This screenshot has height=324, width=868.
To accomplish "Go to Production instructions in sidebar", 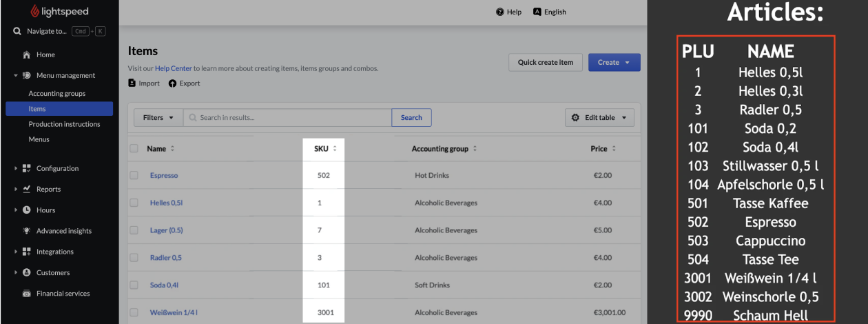I will pyautogui.click(x=64, y=124).
